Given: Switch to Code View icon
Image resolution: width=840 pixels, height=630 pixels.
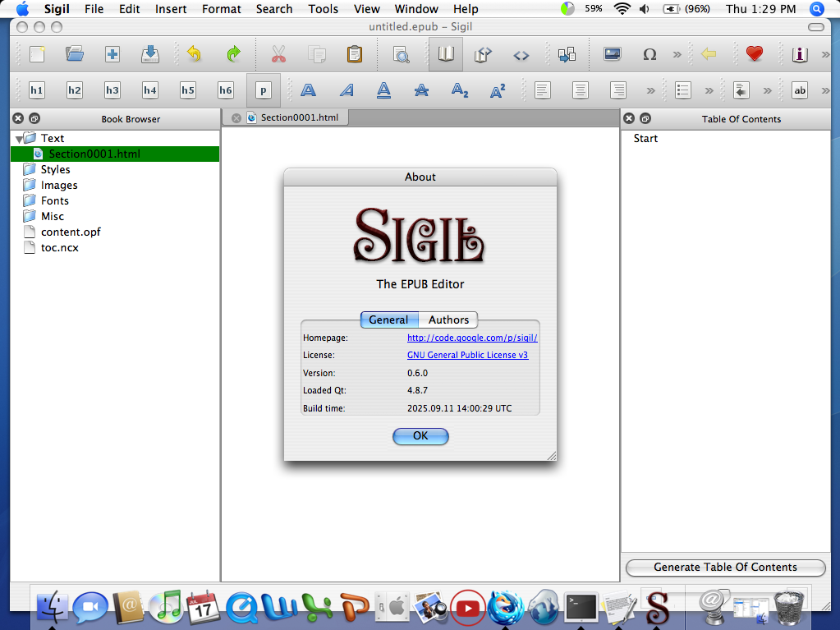Looking at the screenshot, I should (x=521, y=55).
